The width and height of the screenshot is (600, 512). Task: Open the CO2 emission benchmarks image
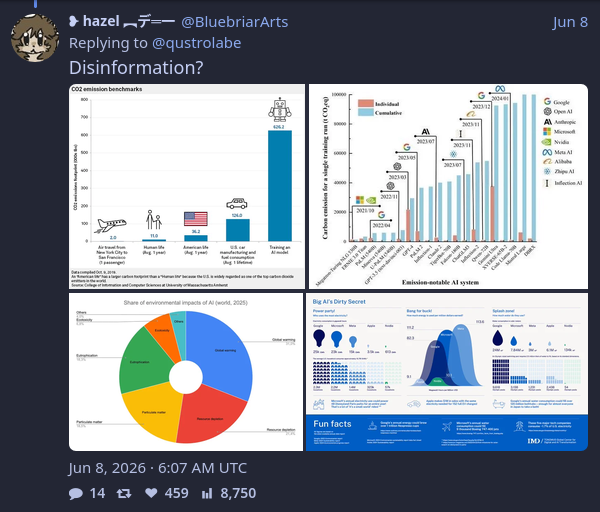coord(187,186)
